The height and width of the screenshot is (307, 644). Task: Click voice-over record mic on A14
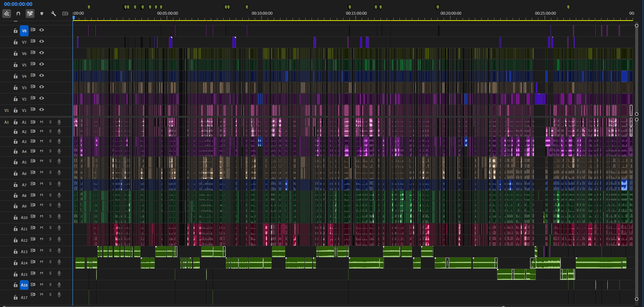(59, 263)
